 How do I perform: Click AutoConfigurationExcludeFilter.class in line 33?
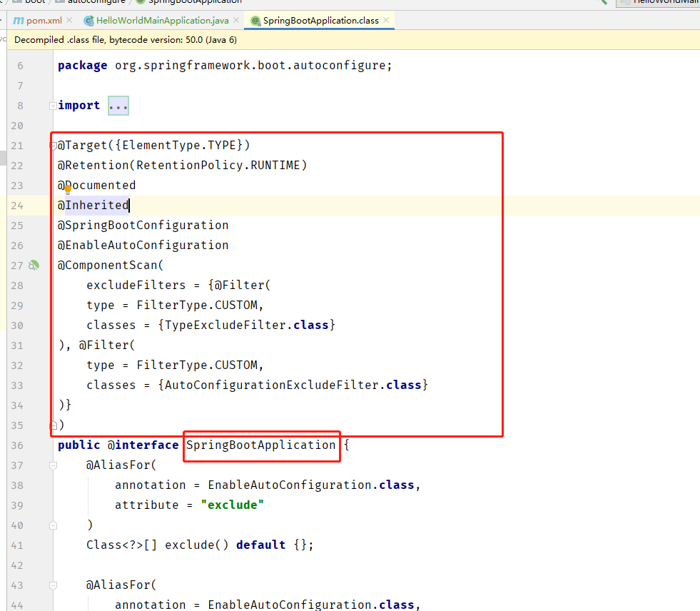pyautogui.click(x=293, y=385)
